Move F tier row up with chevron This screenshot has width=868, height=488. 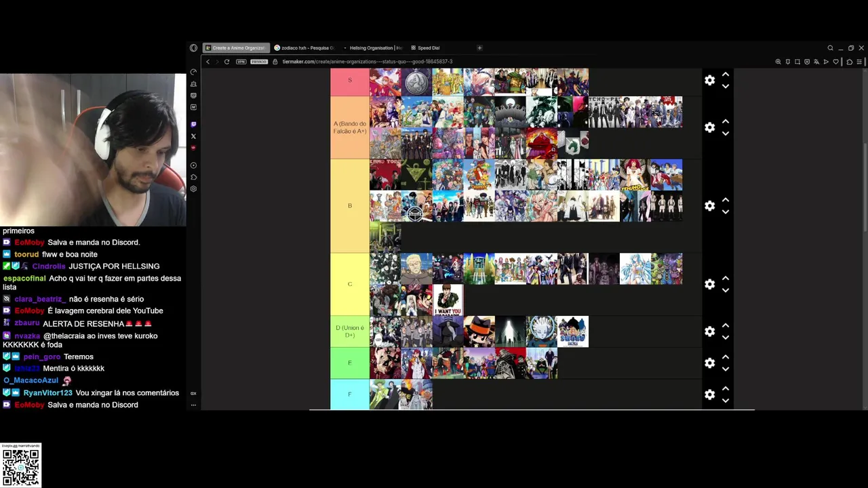pyautogui.click(x=725, y=388)
